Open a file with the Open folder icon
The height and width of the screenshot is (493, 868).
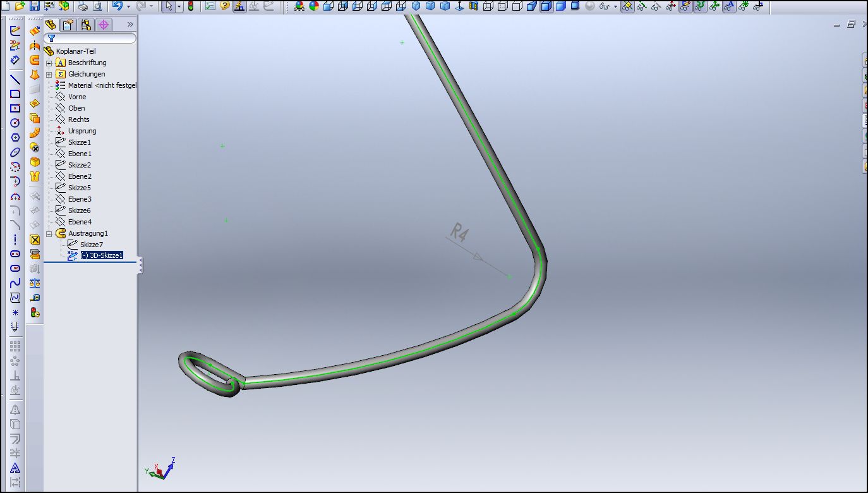[x=20, y=6]
